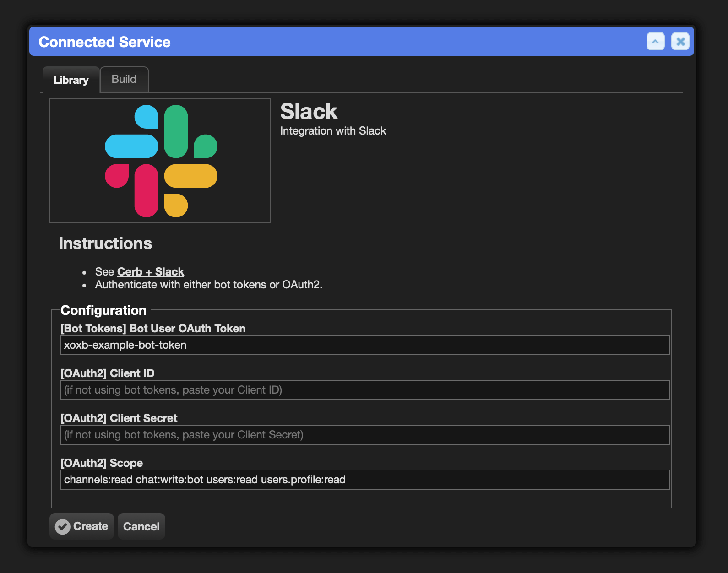The height and width of the screenshot is (573, 728).
Task: Click 'Authenticate with either bot tokens or OAuth2.'
Action: (x=209, y=285)
